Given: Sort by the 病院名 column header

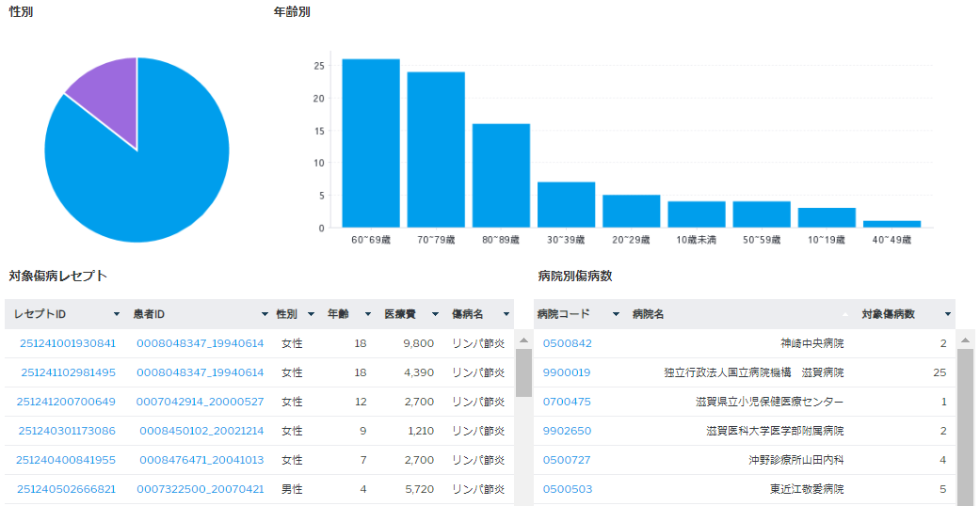Looking at the screenshot, I should click(648, 314).
